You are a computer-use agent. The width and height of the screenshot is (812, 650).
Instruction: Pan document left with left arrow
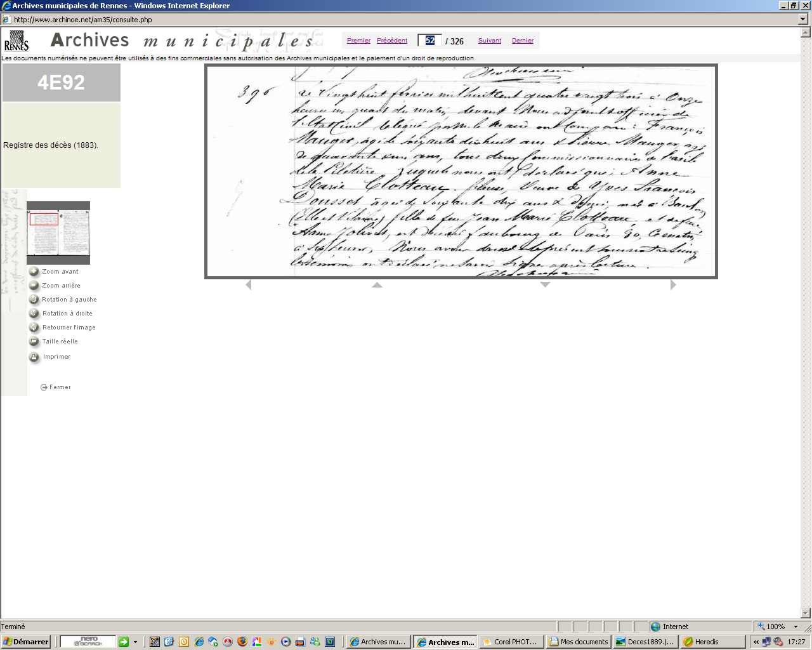coord(249,285)
